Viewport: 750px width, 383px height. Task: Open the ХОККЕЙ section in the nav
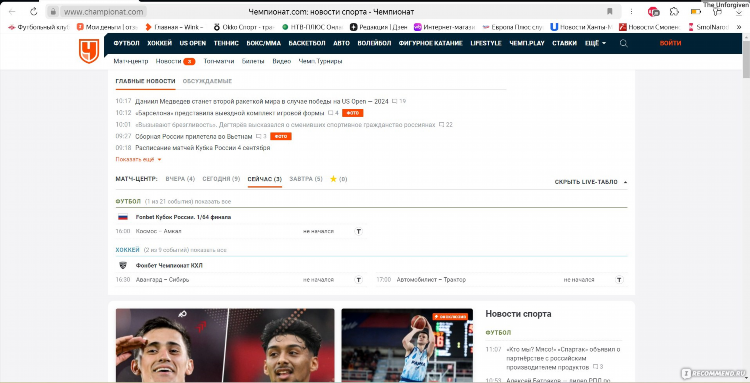point(159,43)
